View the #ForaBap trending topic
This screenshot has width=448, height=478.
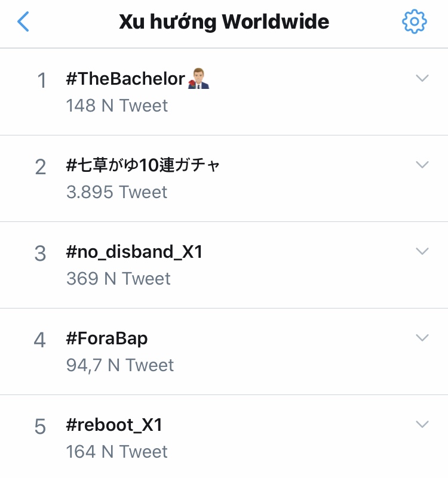tap(107, 338)
